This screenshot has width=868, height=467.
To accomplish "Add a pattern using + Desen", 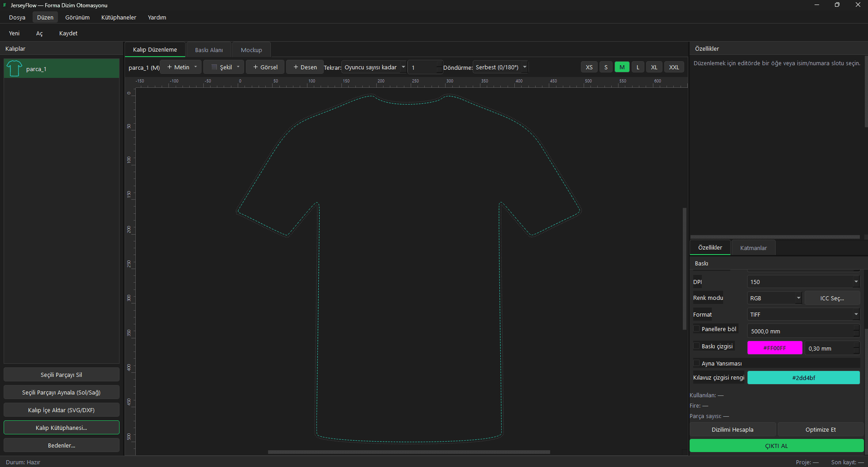I will tap(305, 67).
